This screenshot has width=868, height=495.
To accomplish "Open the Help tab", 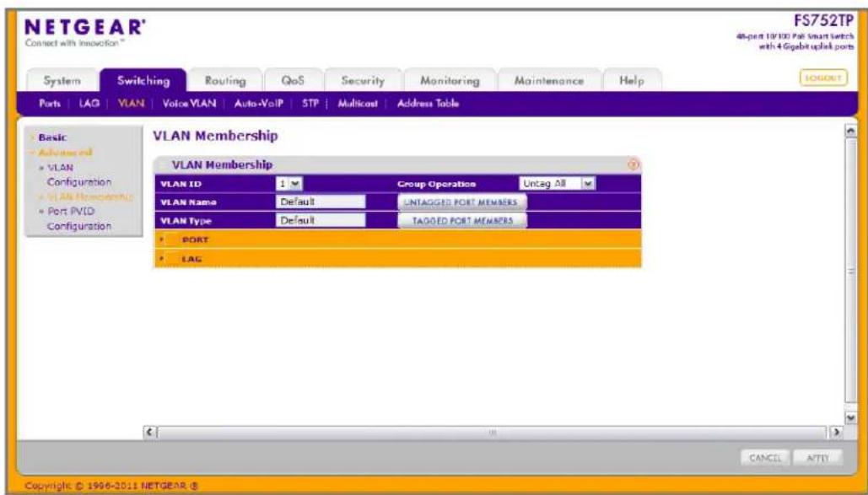I will coord(632,81).
